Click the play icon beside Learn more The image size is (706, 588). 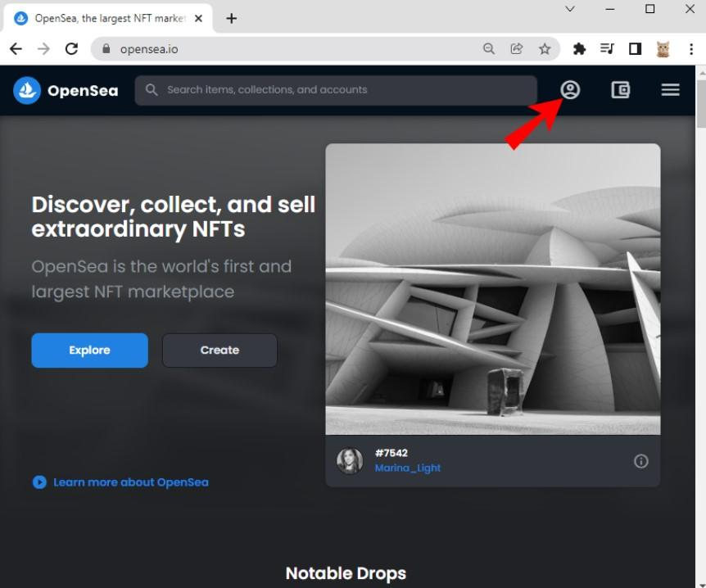[39, 482]
